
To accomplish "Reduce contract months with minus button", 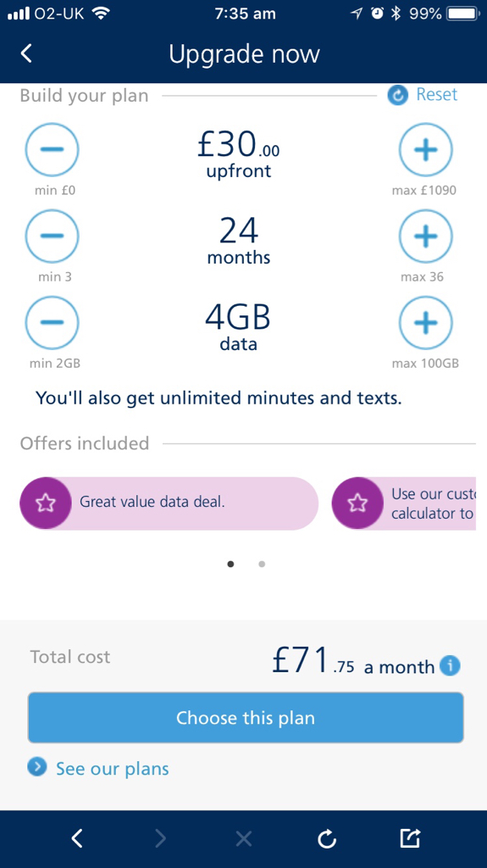I will (52, 236).
